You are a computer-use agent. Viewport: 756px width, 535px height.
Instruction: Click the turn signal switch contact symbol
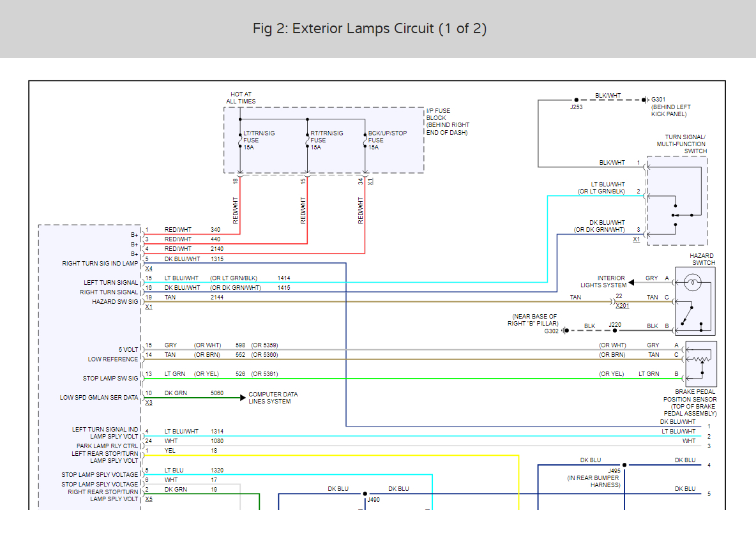click(682, 215)
